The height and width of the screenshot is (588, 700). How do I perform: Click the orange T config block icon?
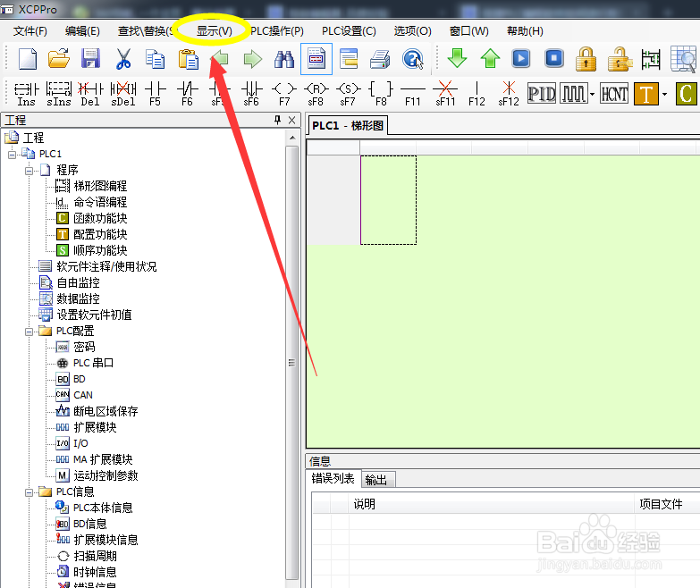(x=646, y=94)
